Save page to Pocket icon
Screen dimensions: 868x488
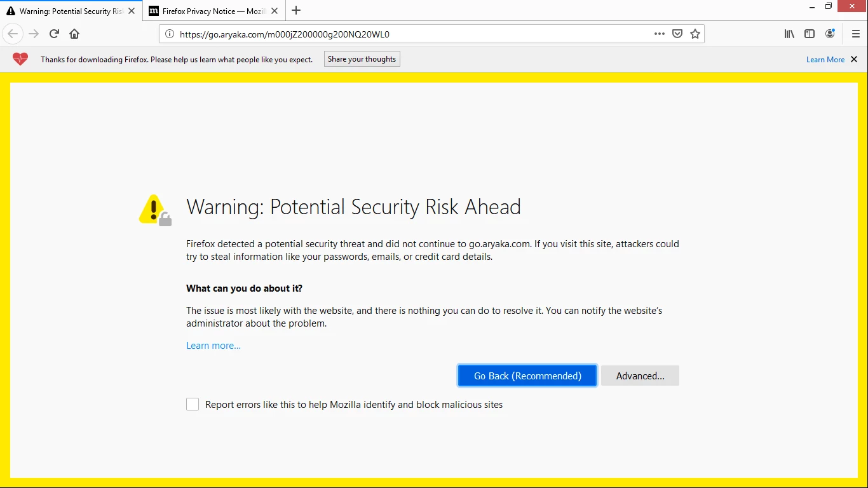(x=677, y=34)
